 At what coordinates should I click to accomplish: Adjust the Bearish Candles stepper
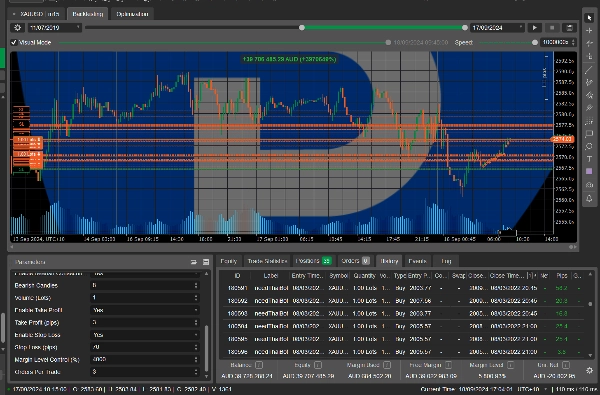click(196, 285)
